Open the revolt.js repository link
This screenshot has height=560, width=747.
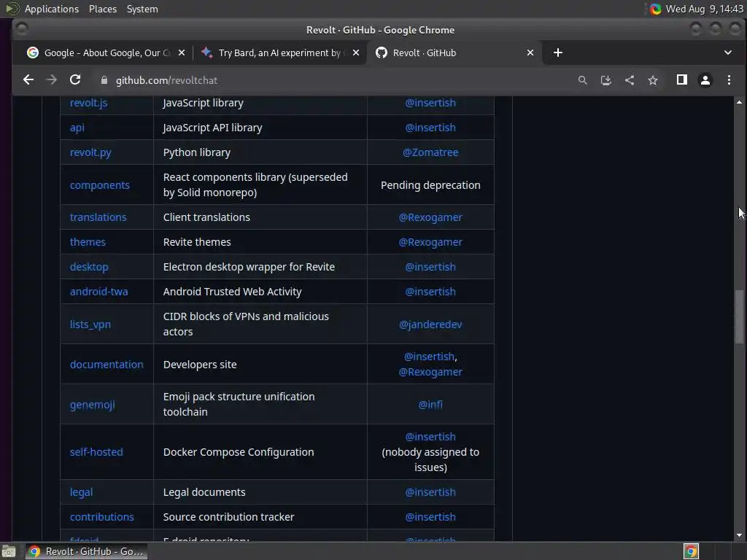[x=88, y=103]
